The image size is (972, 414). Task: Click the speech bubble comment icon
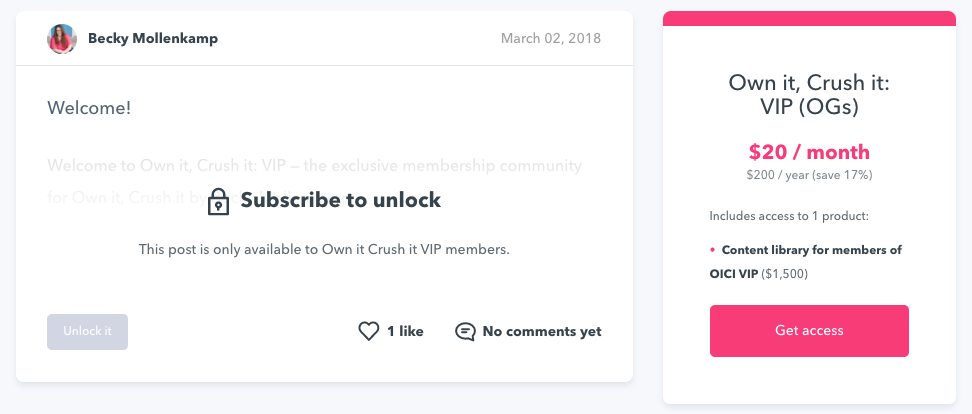(x=465, y=331)
